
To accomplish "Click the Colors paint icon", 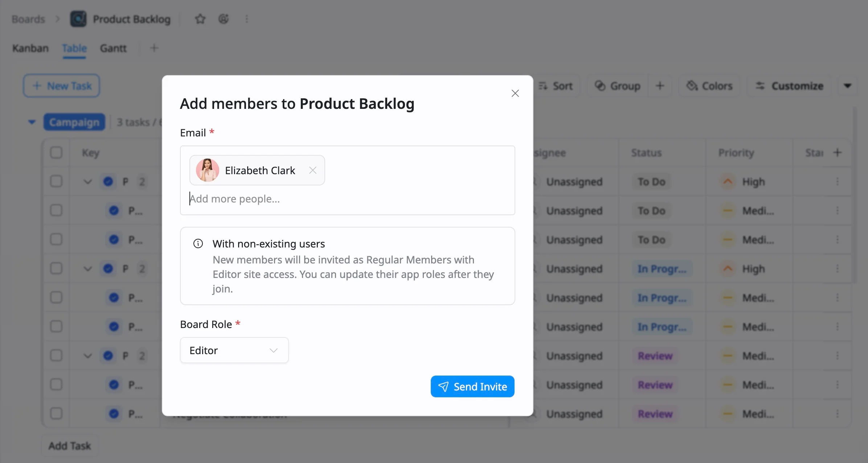I will (x=692, y=86).
